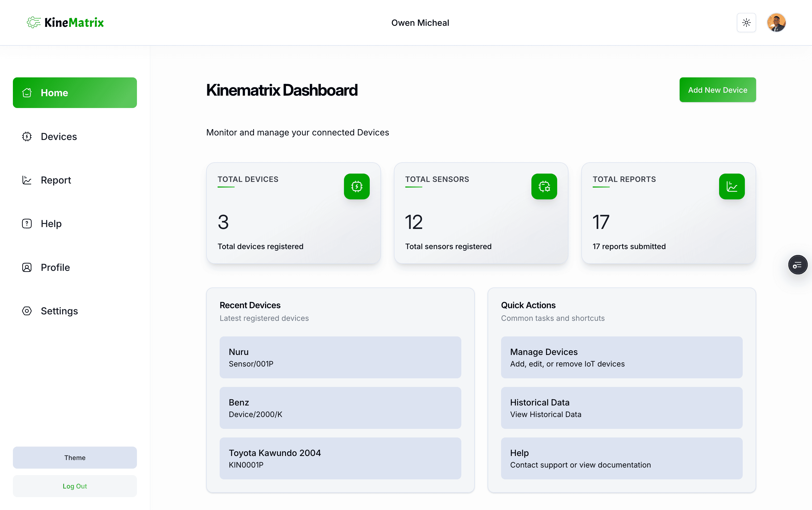Toggle light/dark mode with the sun icon
The image size is (812, 510).
[x=746, y=22]
